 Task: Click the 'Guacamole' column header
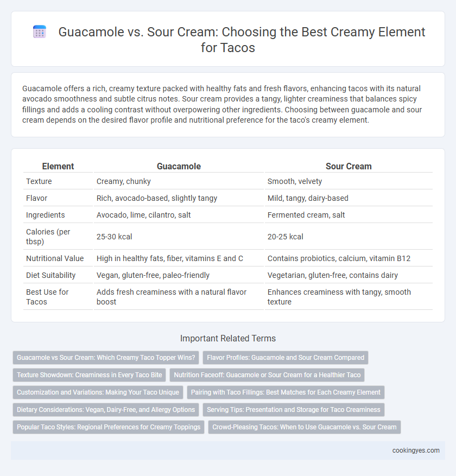pyautogui.click(x=179, y=167)
